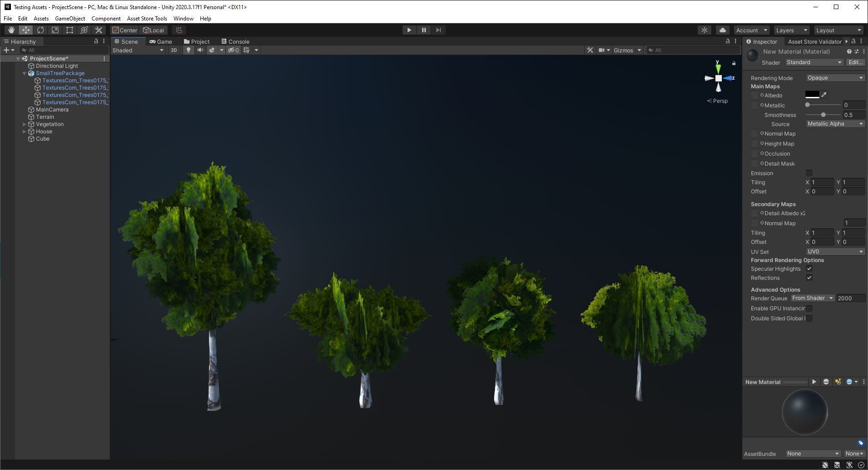The height and width of the screenshot is (470, 868).
Task: Switch to the Game tab
Action: (x=161, y=41)
